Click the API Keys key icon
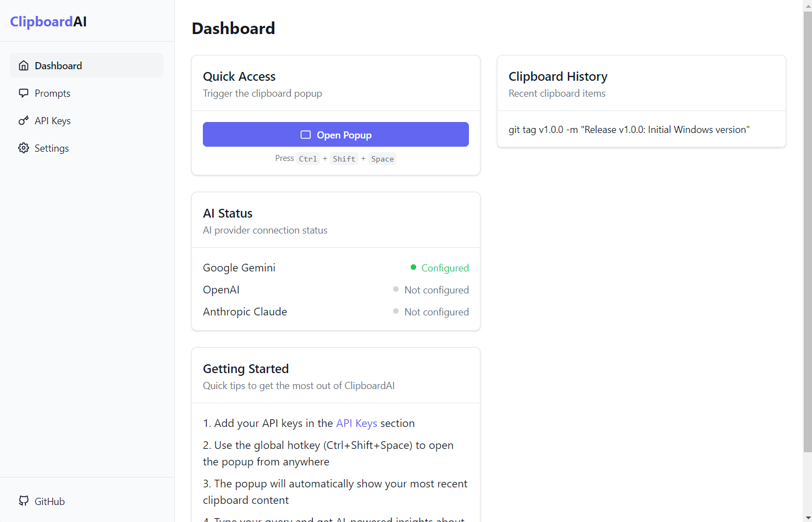812x522 pixels. 24,120
